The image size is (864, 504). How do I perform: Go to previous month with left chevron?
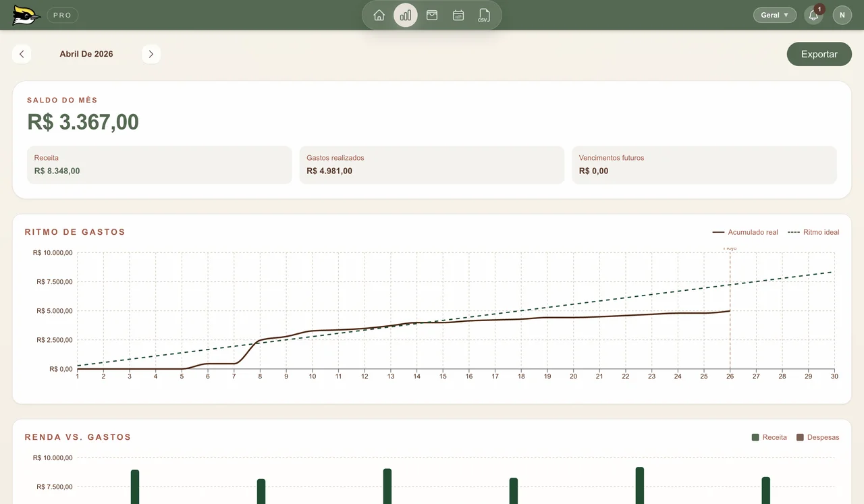point(22,54)
